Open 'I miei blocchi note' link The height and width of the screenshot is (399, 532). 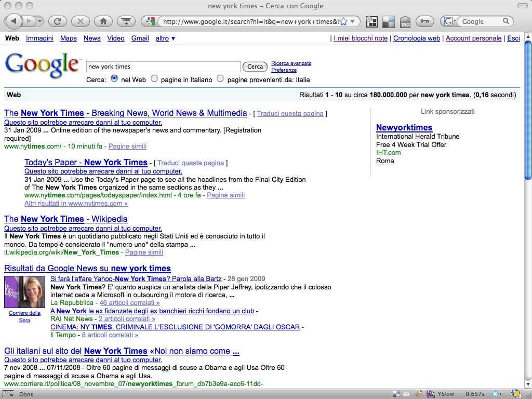tap(361, 38)
